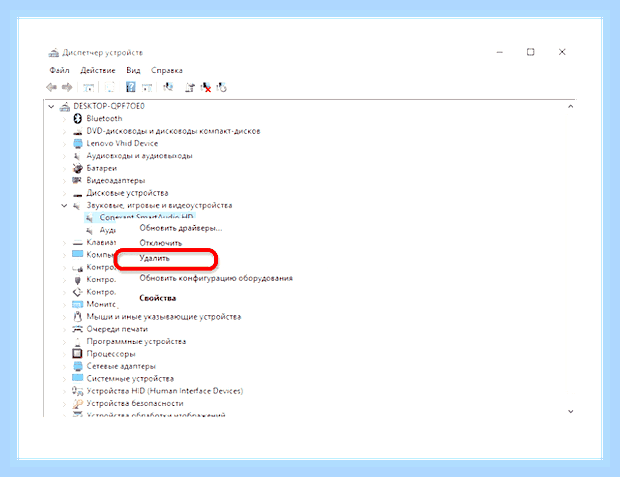Select Мыши и иные указывающие устройства
Viewport: 620px width, 477px height.
(x=164, y=317)
